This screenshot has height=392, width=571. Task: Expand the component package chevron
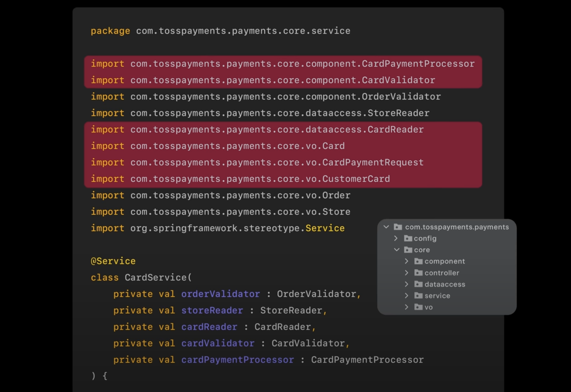click(x=406, y=261)
